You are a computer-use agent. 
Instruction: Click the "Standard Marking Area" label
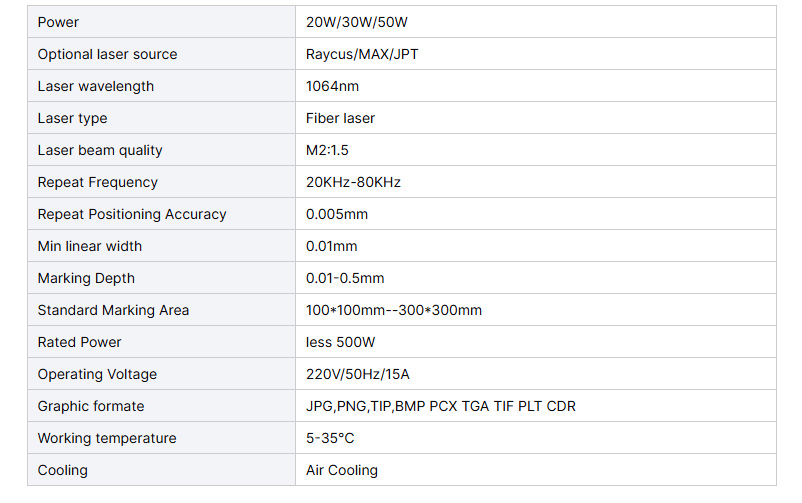[x=113, y=310]
